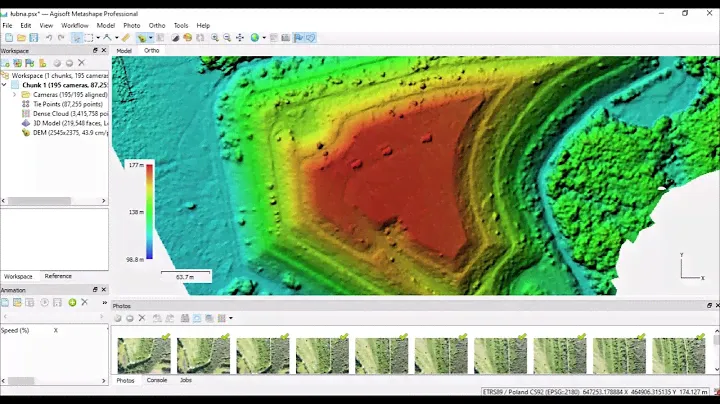Viewport: 720px width, 404px height.
Task: Switch to the Reference pane tab
Action: click(58, 276)
